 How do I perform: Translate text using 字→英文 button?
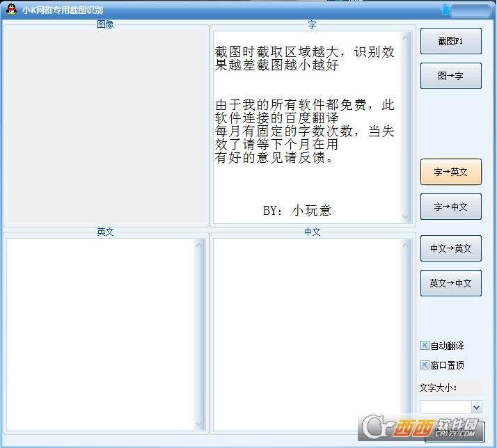[x=451, y=172]
